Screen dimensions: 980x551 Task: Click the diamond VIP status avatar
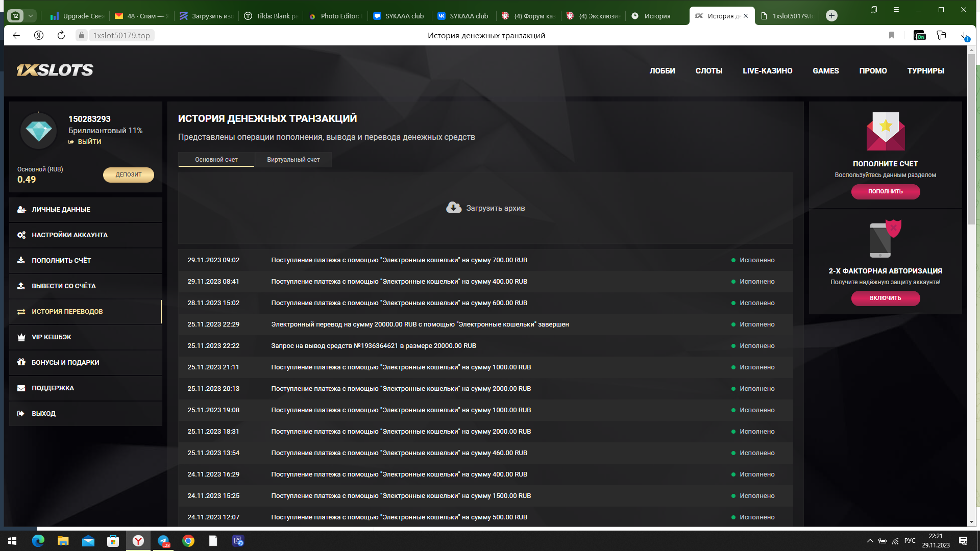[38, 131]
